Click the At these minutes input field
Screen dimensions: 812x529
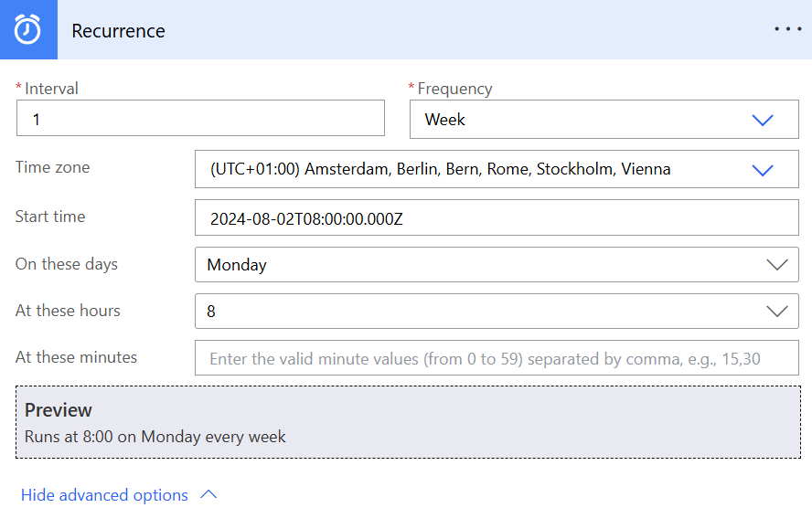[x=496, y=358]
